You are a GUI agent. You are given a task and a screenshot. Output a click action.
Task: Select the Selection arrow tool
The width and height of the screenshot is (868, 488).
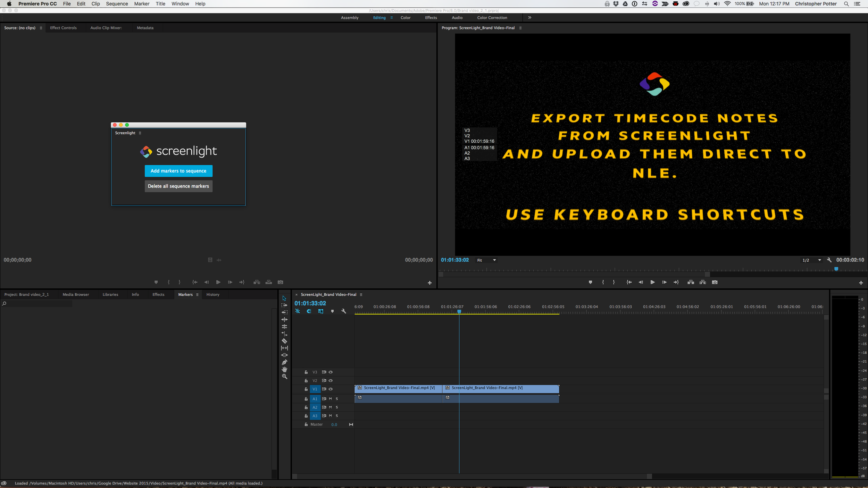click(284, 298)
